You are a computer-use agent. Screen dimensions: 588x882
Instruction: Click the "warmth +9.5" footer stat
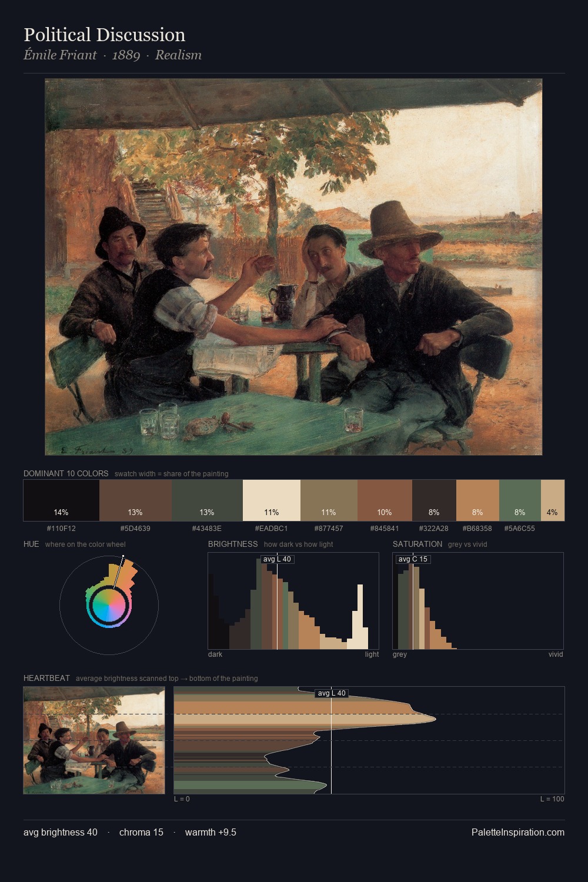coord(211,832)
